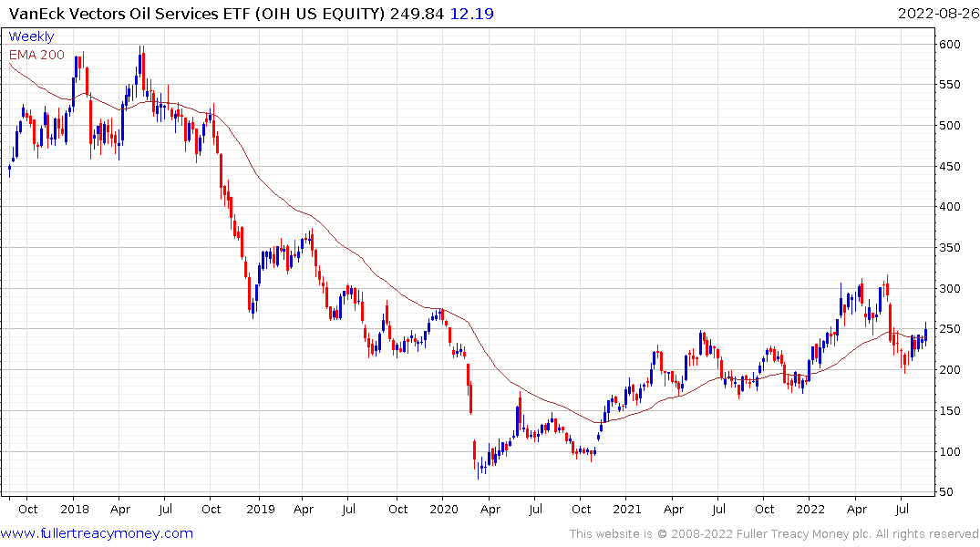Viewport: 980px width, 547px height.
Task: Click the last price value 249.84
Action: [x=417, y=13]
